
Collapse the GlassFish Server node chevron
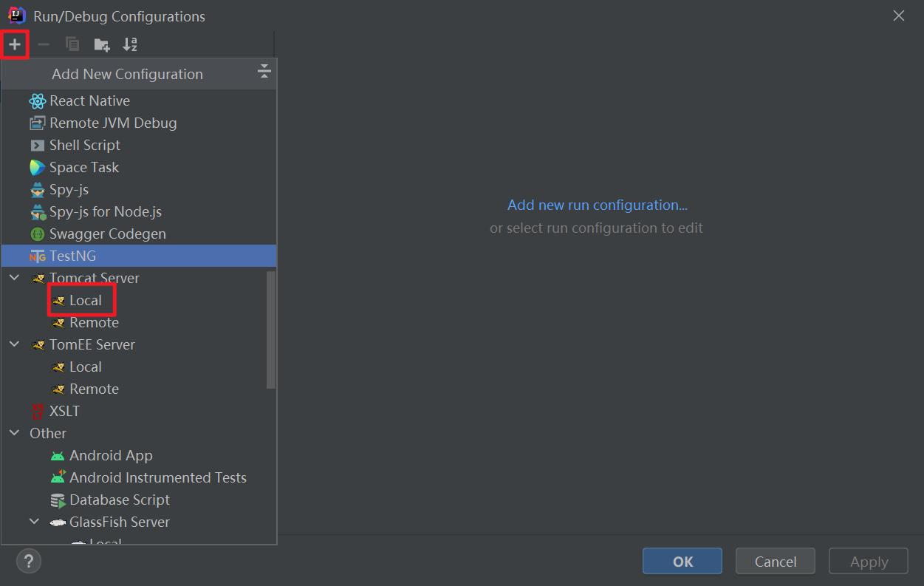click(x=34, y=522)
